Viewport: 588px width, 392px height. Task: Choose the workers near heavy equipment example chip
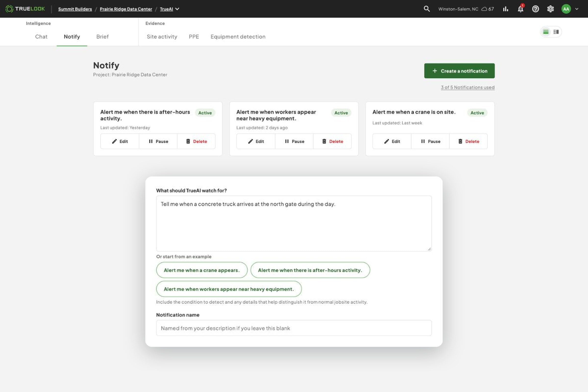[229, 289]
